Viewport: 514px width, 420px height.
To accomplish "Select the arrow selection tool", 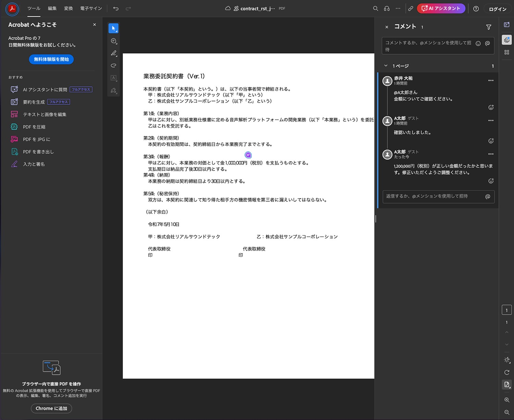I will pos(113,28).
